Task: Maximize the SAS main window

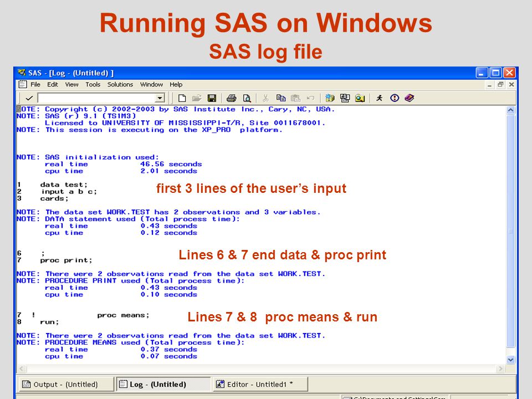Action: 495,73
